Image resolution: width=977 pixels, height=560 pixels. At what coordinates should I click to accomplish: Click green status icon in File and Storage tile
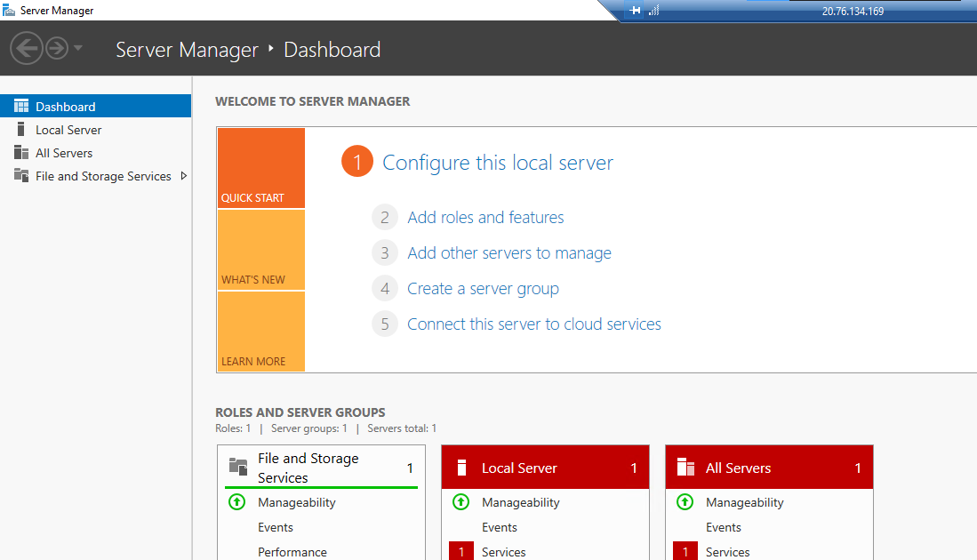(236, 501)
